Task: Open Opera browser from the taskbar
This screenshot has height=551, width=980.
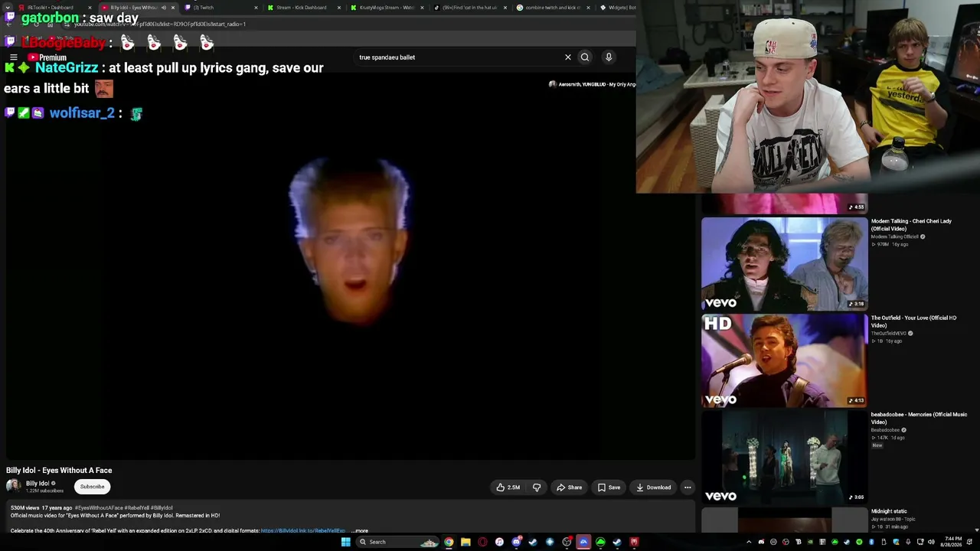Action: click(x=482, y=542)
